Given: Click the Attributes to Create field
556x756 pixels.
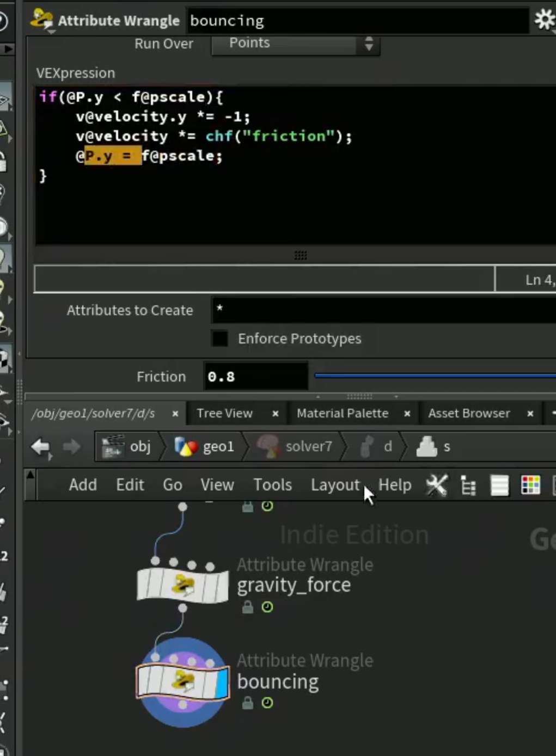Looking at the screenshot, I should pyautogui.click(x=383, y=310).
